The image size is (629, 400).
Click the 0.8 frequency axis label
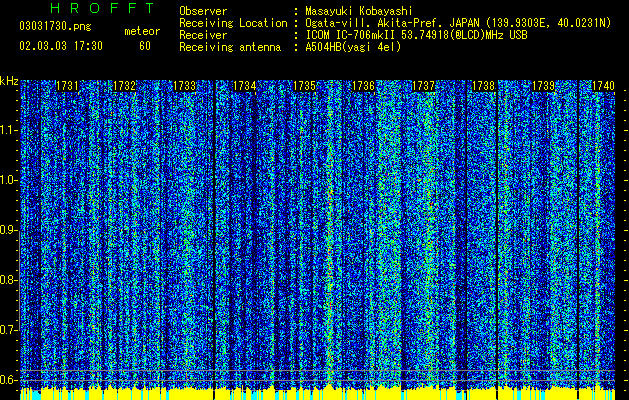8,280
